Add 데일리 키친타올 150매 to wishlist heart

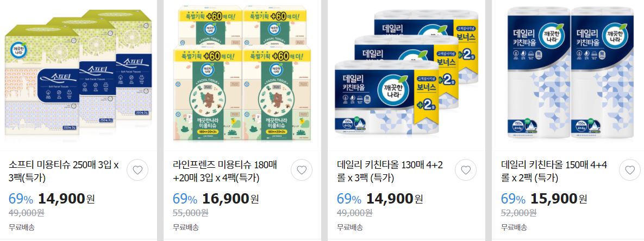pyautogui.click(x=630, y=170)
